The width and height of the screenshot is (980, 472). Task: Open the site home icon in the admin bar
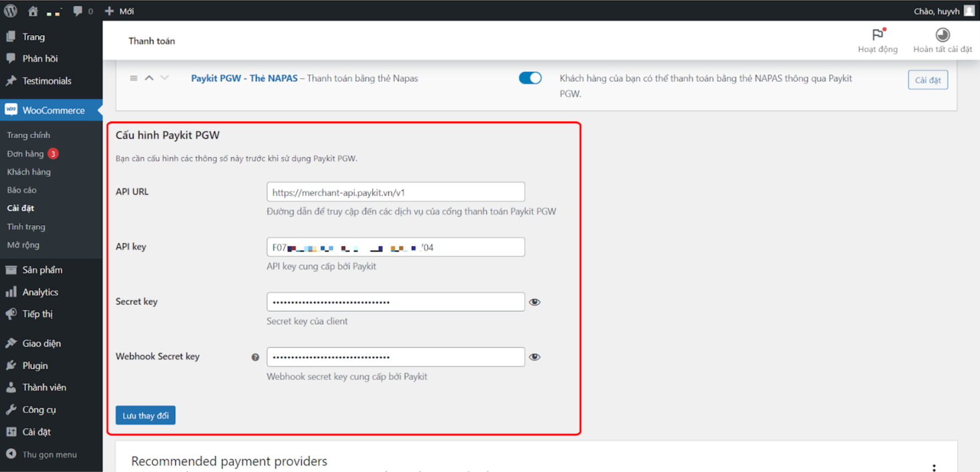pyautogui.click(x=33, y=10)
